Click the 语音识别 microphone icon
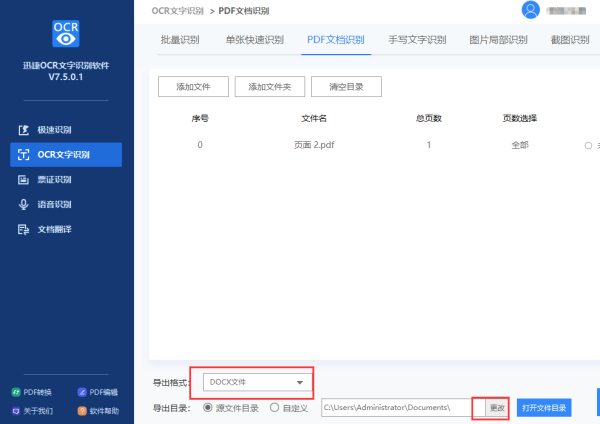 pos(23,204)
